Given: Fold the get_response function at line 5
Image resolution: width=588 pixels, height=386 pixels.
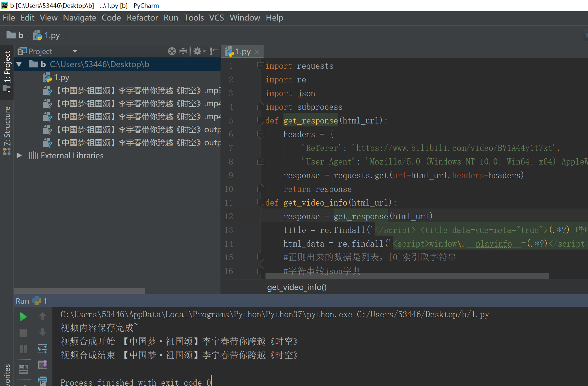Looking at the screenshot, I should click(x=261, y=121).
